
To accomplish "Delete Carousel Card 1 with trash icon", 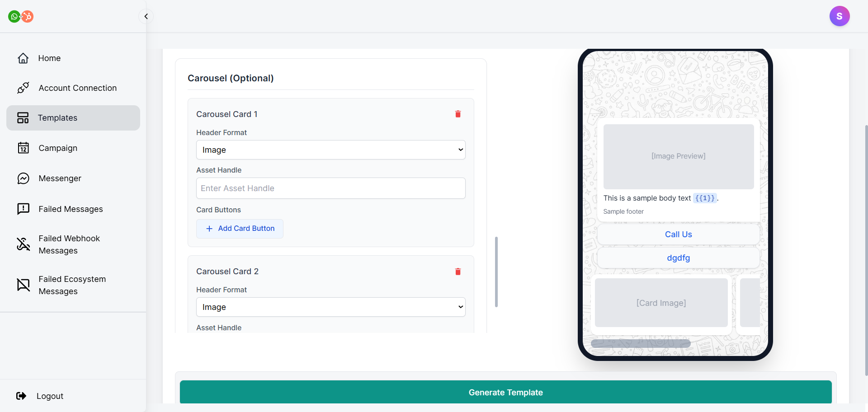I will tap(458, 114).
